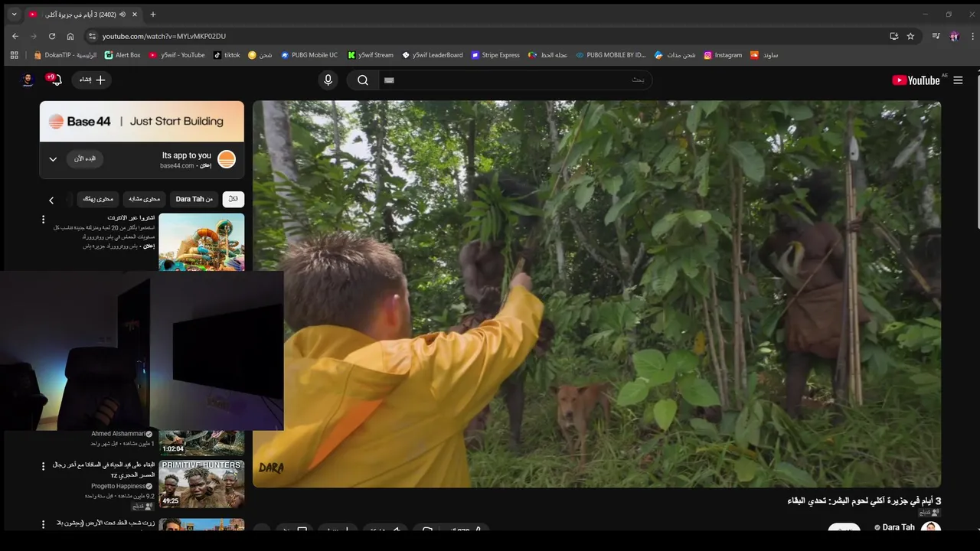
Task: Select the محتوى يهمّك filter chip
Action: pyautogui.click(x=98, y=199)
